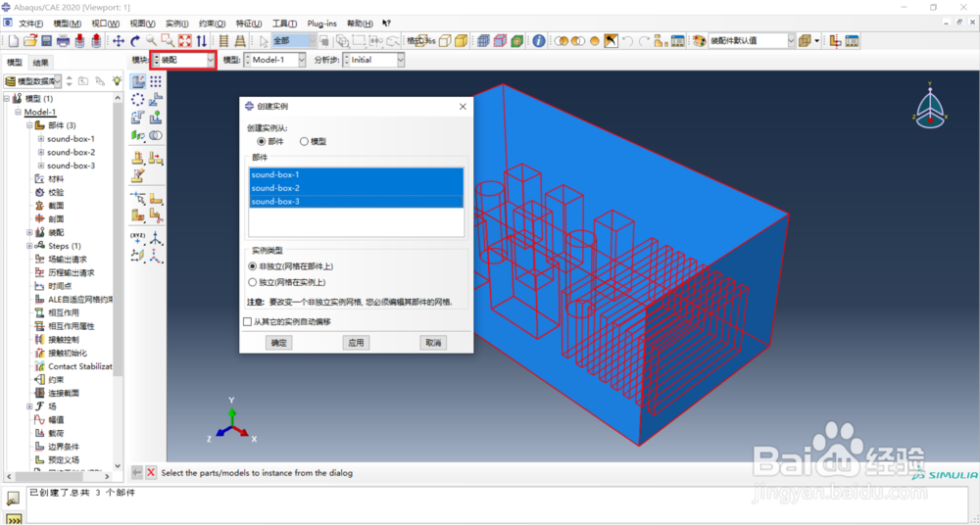Select the Pan View tool
The height and width of the screenshot is (525, 980).
click(119, 41)
